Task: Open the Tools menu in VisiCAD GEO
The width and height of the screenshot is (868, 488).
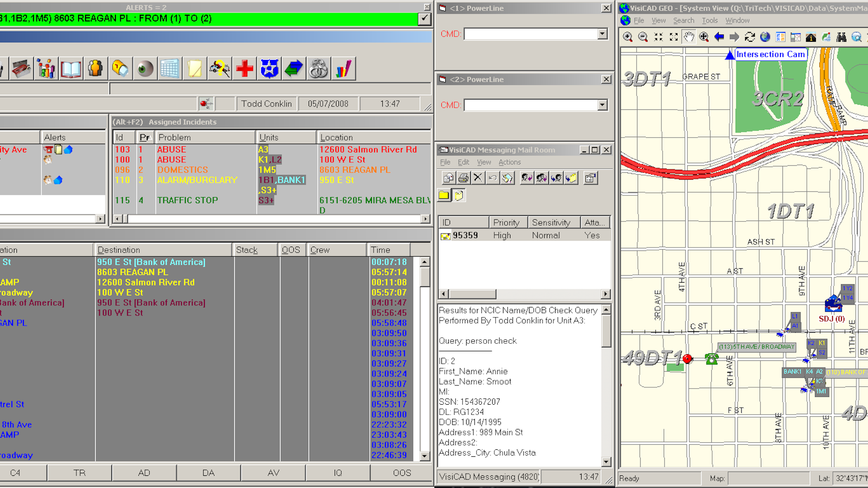Action: 710,20
